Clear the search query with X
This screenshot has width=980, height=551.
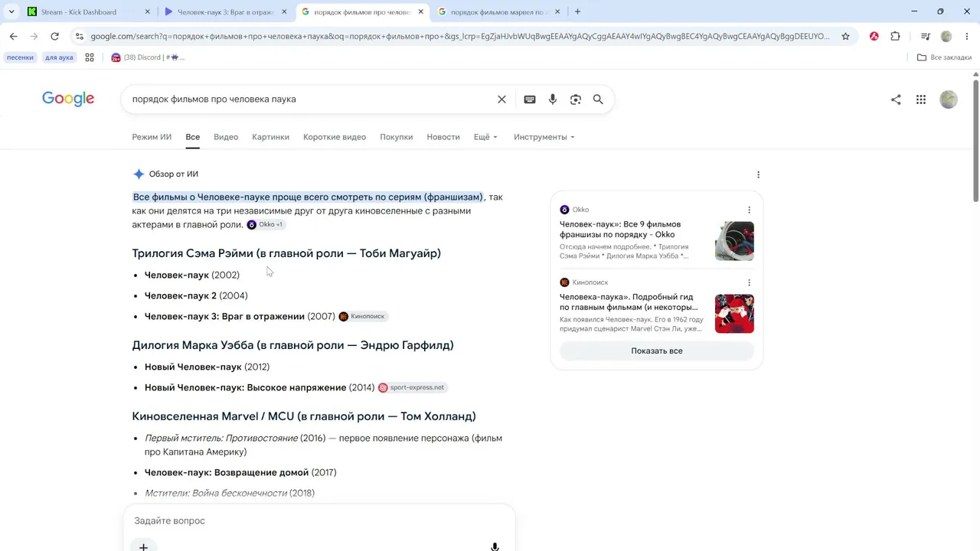tap(501, 99)
